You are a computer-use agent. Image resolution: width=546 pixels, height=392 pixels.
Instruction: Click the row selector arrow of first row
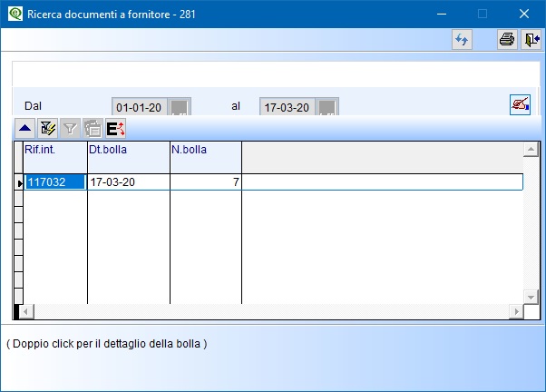pos(19,182)
